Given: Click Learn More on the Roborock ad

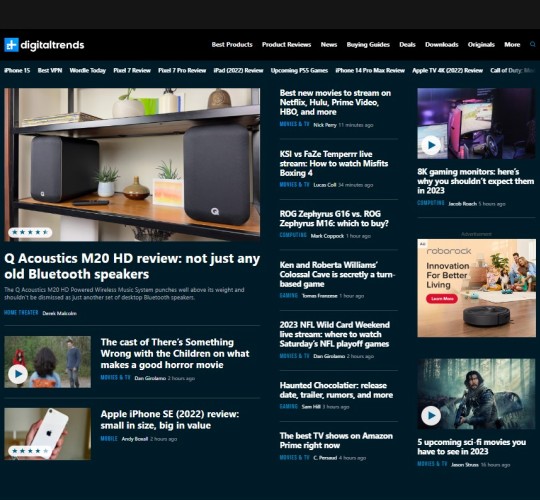Looking at the screenshot, I should coord(442,299).
